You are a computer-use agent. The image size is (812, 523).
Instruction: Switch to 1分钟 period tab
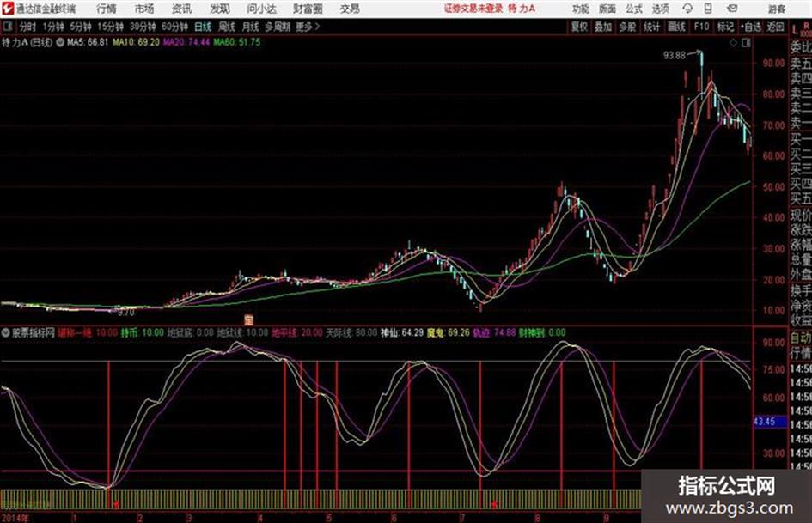pyautogui.click(x=52, y=27)
